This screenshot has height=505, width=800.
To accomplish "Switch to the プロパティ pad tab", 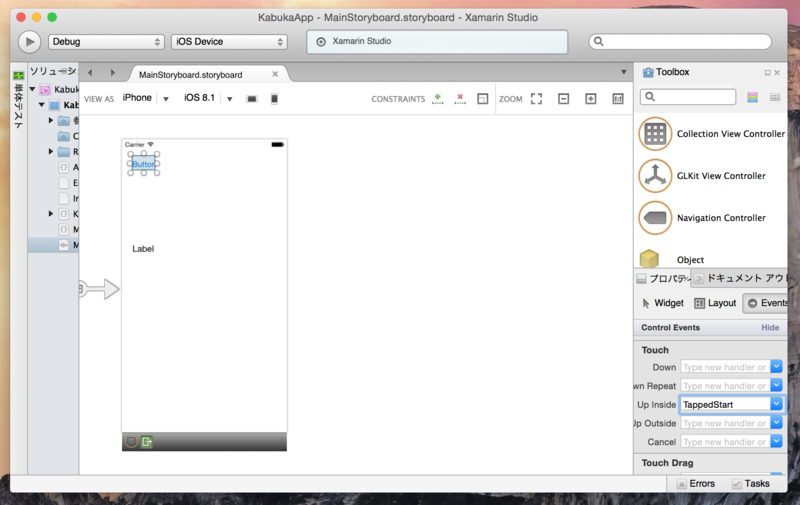I will (x=663, y=278).
